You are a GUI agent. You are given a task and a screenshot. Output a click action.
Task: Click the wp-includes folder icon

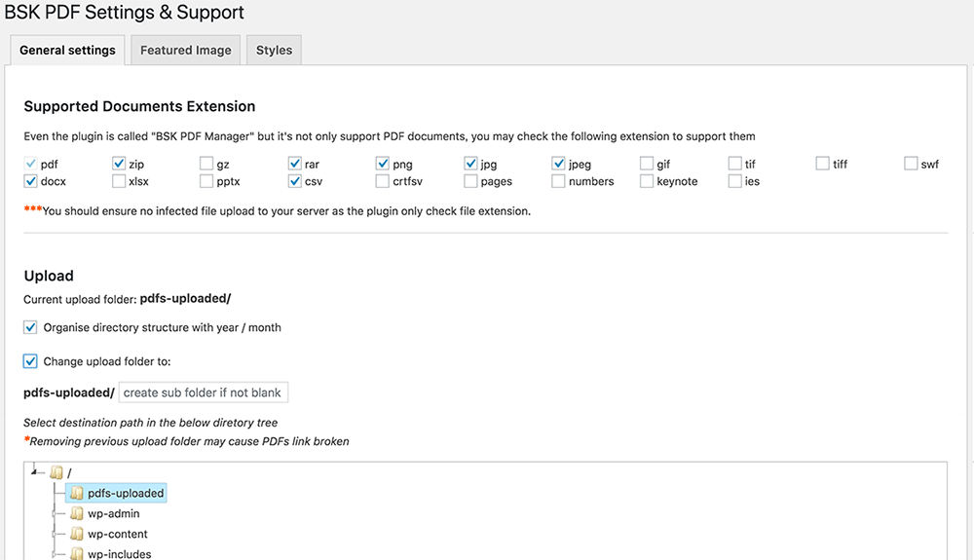pos(76,554)
